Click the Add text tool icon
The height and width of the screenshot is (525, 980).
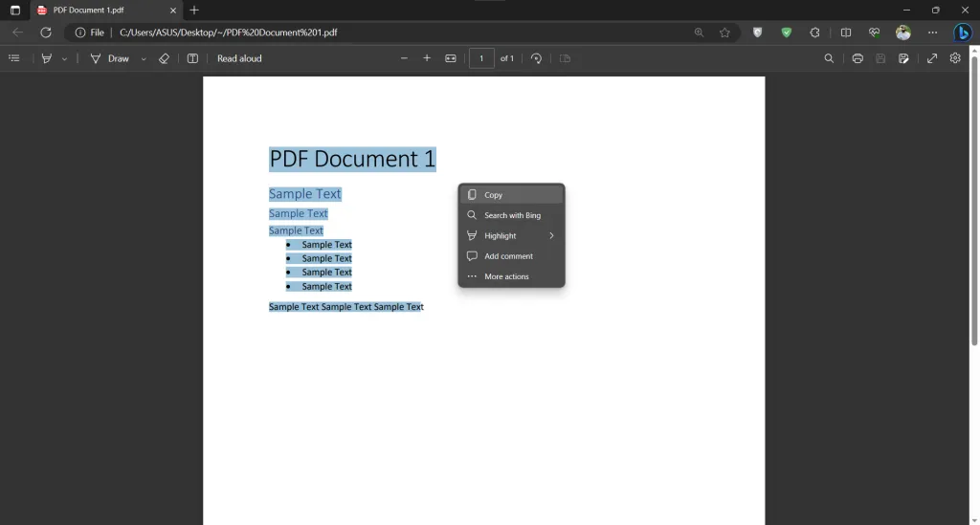pos(192,58)
